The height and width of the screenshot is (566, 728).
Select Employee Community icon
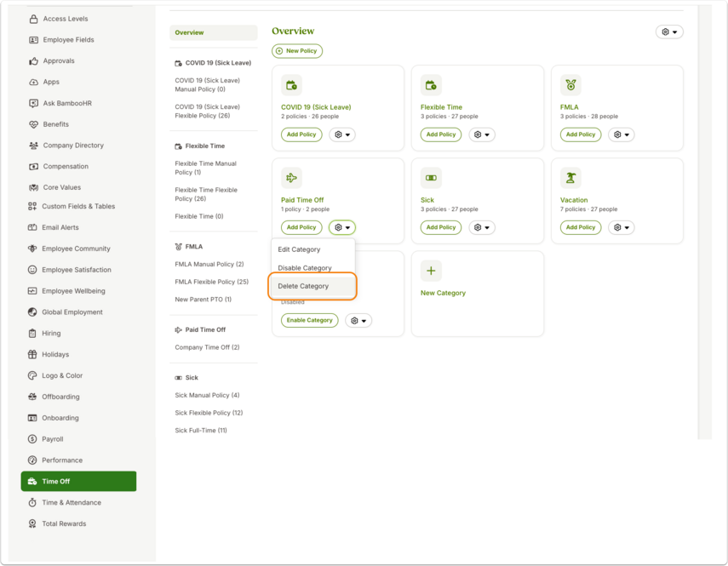(32, 249)
